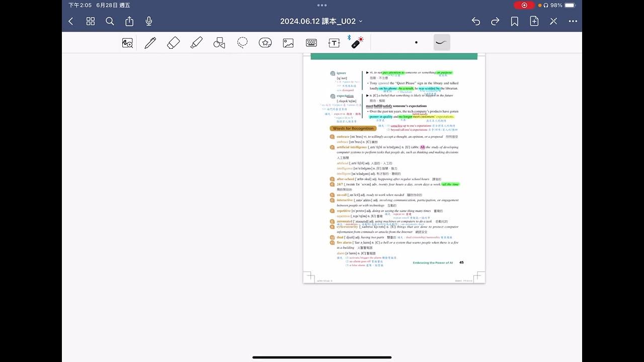Open document search with the magnifier
This screenshot has height=362, width=644.
pos(110,21)
